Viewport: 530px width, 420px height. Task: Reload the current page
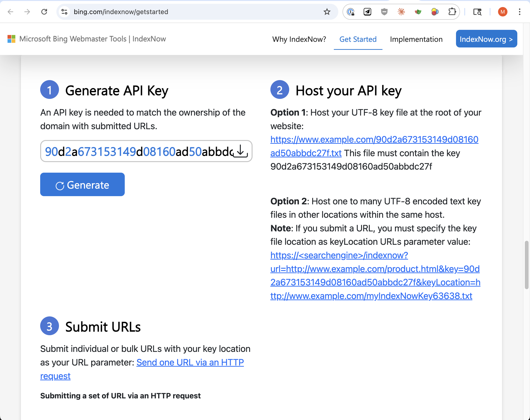pos(44,12)
